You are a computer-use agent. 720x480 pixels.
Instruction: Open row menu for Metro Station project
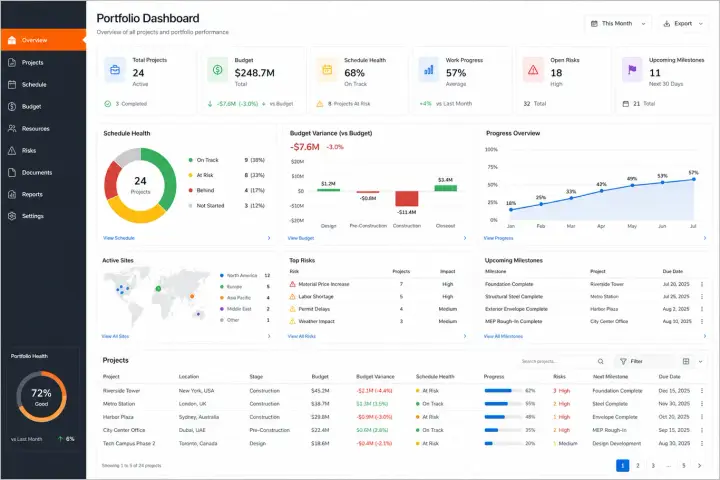tap(702, 404)
